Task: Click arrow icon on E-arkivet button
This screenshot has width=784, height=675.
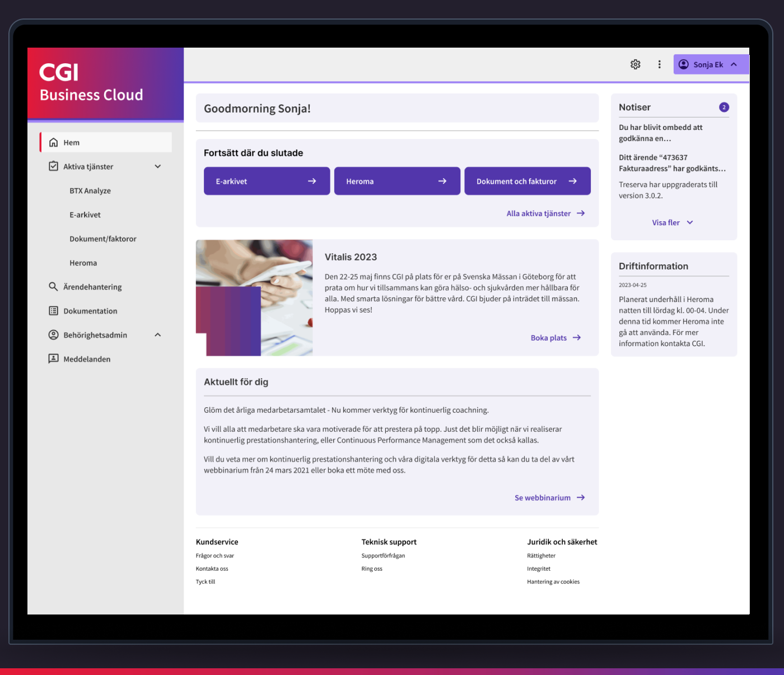Action: coord(312,181)
